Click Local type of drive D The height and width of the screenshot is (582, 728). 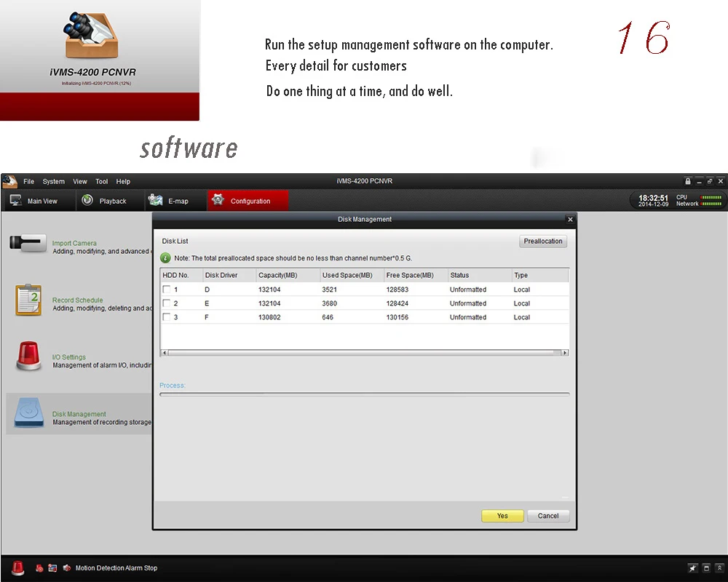click(522, 290)
